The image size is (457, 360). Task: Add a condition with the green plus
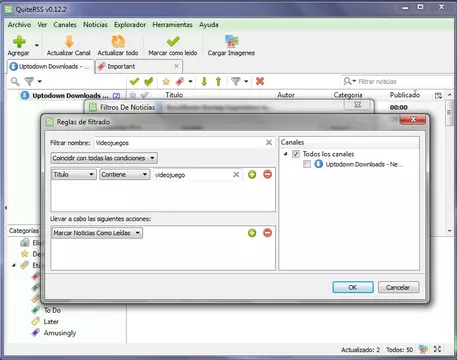tap(252, 174)
